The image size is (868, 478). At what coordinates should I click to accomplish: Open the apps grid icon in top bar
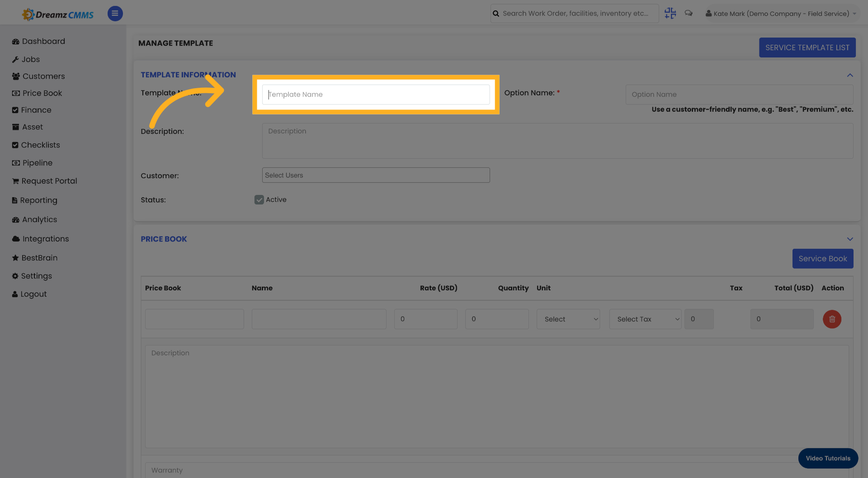(670, 13)
